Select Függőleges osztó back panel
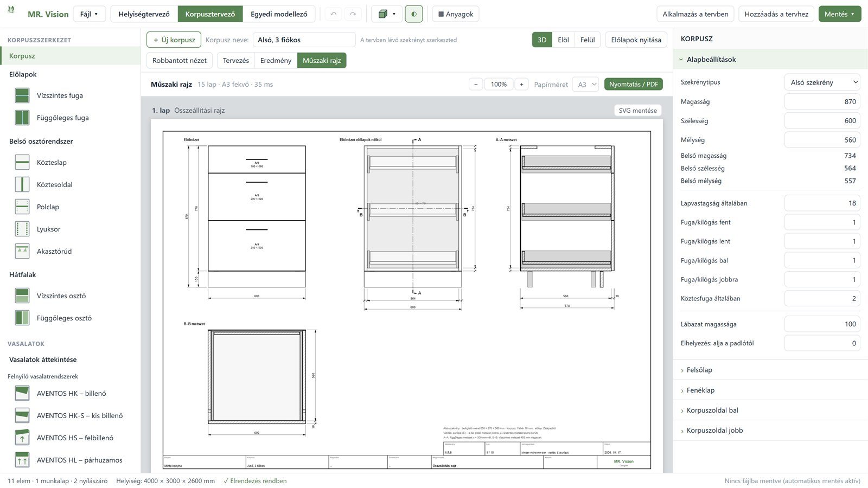This screenshot has width=868, height=488. tap(71, 318)
